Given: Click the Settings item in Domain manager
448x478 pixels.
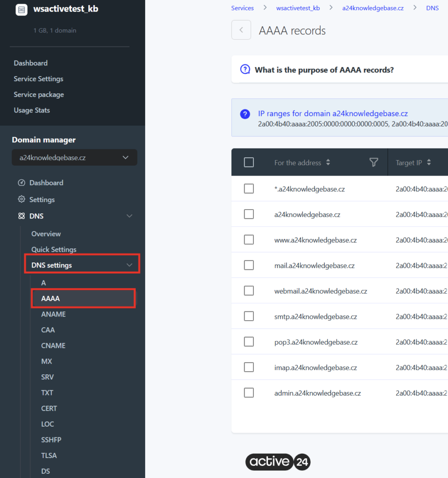Looking at the screenshot, I should tap(42, 200).
